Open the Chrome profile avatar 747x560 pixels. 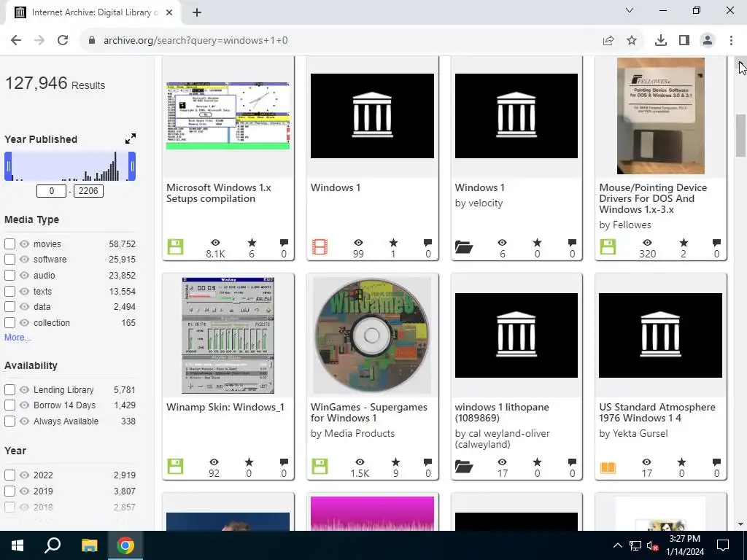click(x=708, y=41)
